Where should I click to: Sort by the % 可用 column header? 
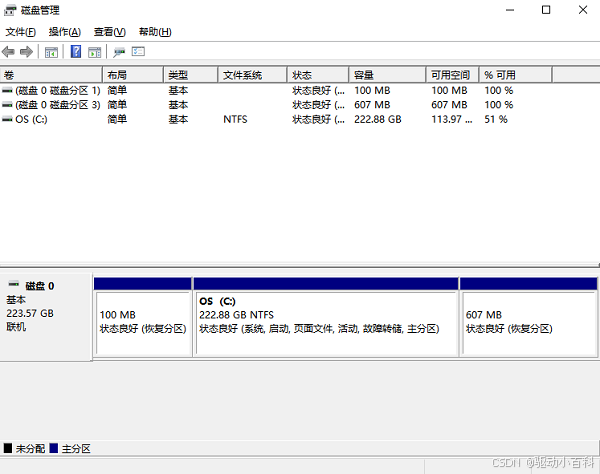tap(515, 75)
